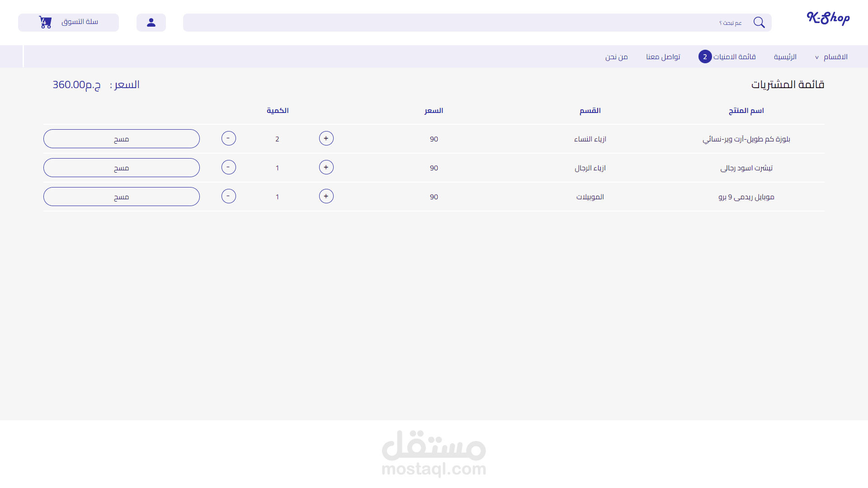
Task: Decrease quantity of Redmi 9 Pro mobile
Action: click(x=228, y=196)
